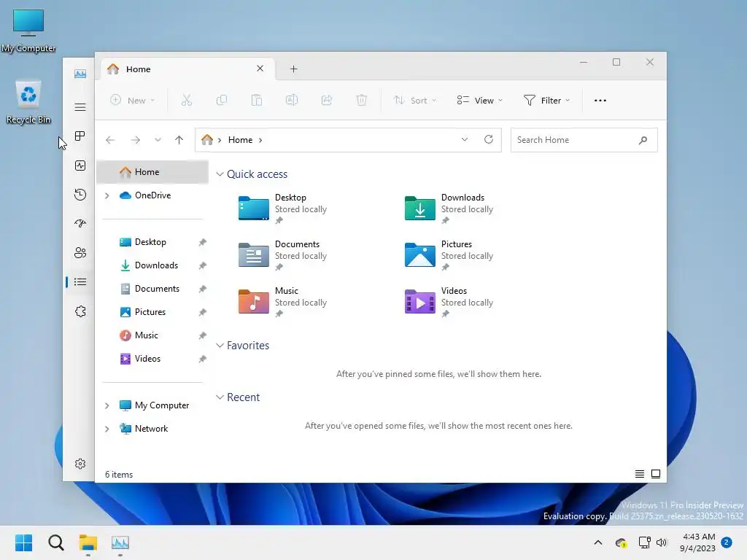The image size is (747, 560).
Task: Open the clock showing 4:43 AM
Action: pos(698,542)
